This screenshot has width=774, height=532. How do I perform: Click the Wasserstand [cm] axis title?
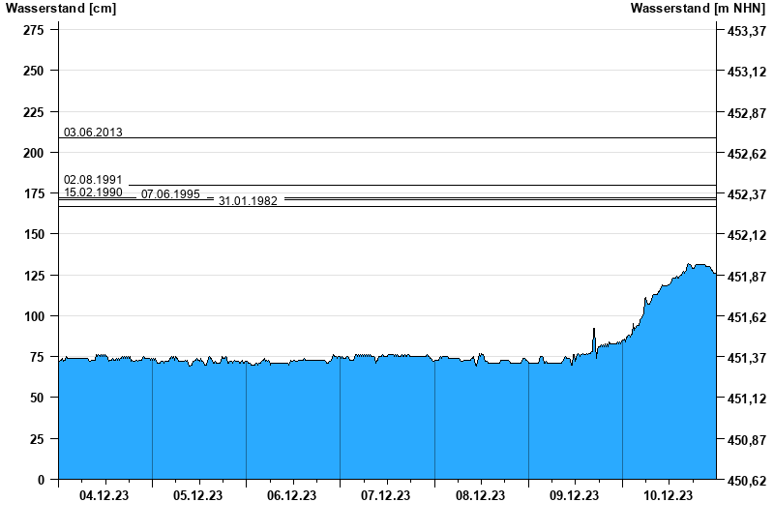click(x=47, y=9)
